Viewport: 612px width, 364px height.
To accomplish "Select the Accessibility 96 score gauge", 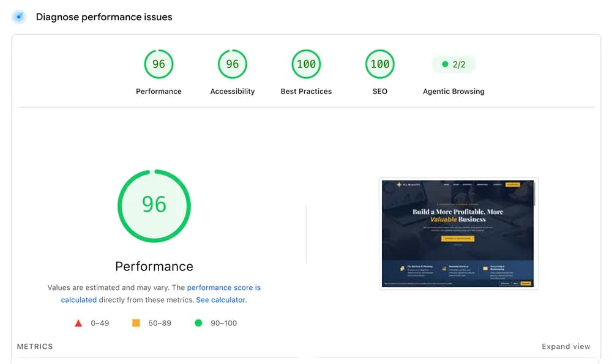I will [232, 64].
